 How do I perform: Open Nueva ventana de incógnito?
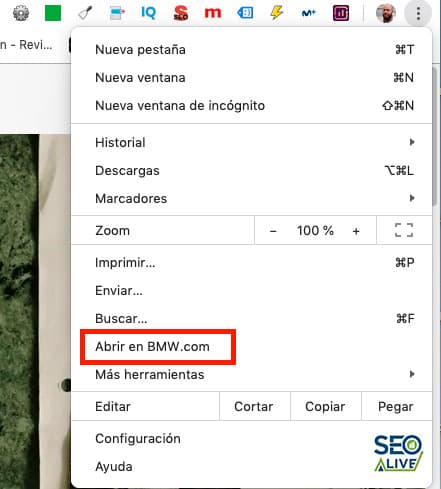[252, 106]
